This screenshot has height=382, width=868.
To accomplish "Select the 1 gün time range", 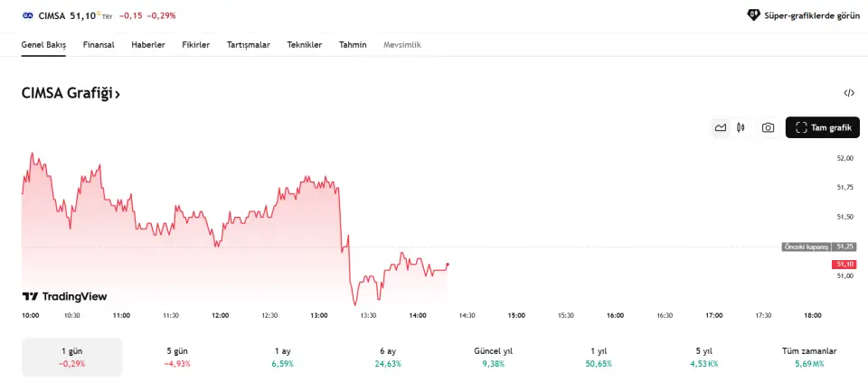I will [72, 357].
